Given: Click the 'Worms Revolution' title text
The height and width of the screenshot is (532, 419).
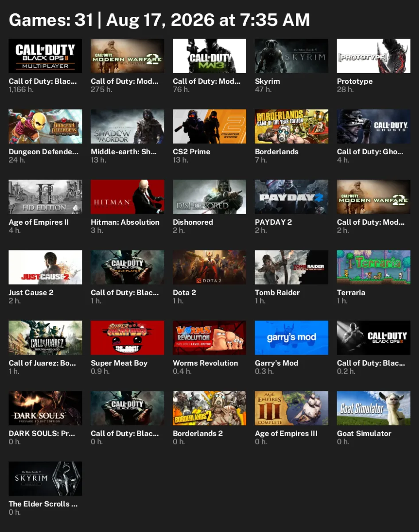Looking at the screenshot, I should 206,363.
